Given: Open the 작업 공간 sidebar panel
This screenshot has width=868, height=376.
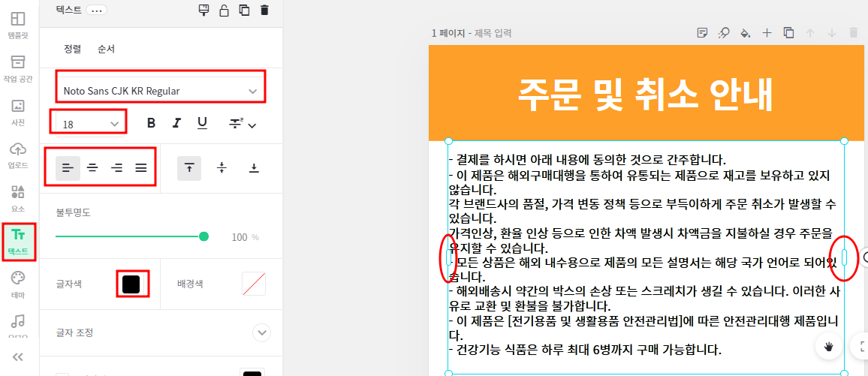Looking at the screenshot, I should (18, 68).
